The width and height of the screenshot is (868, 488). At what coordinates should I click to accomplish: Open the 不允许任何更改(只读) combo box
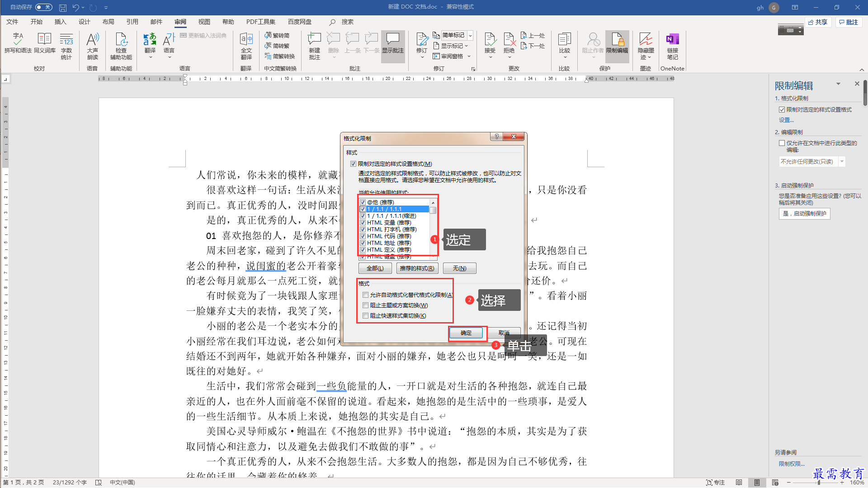812,162
